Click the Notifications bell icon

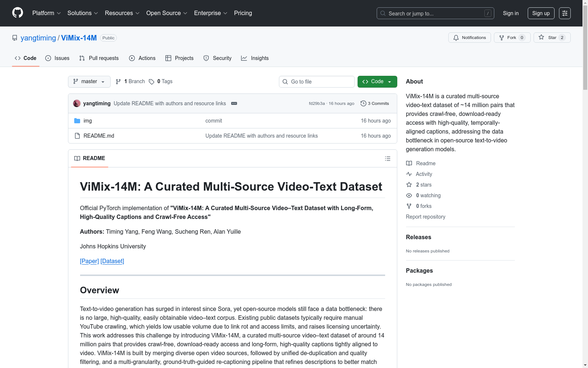(456, 38)
